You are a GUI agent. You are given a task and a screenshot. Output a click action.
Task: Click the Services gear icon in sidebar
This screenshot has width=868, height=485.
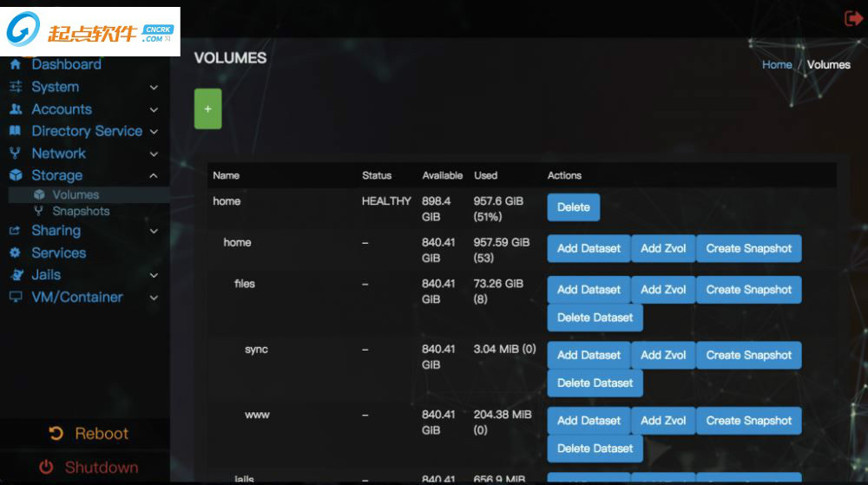click(15, 253)
